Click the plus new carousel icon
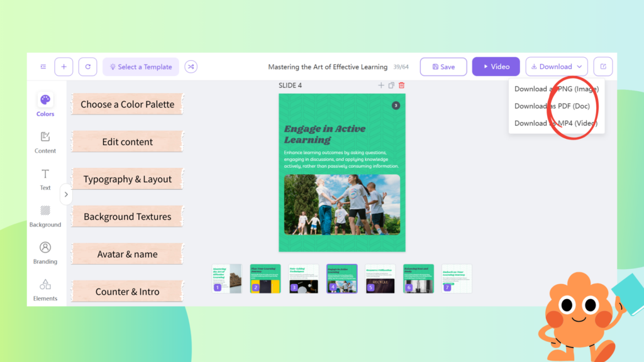Image resolution: width=644 pixels, height=362 pixels. tap(64, 67)
